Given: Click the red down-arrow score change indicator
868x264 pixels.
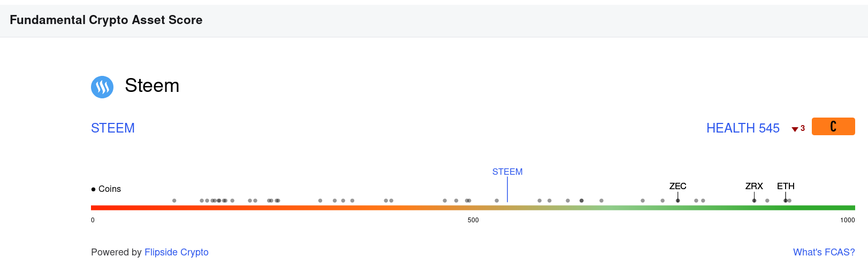Looking at the screenshot, I should [x=795, y=129].
